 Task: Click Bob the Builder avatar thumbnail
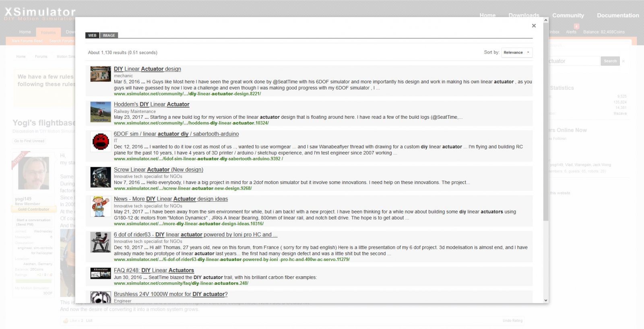(101, 206)
